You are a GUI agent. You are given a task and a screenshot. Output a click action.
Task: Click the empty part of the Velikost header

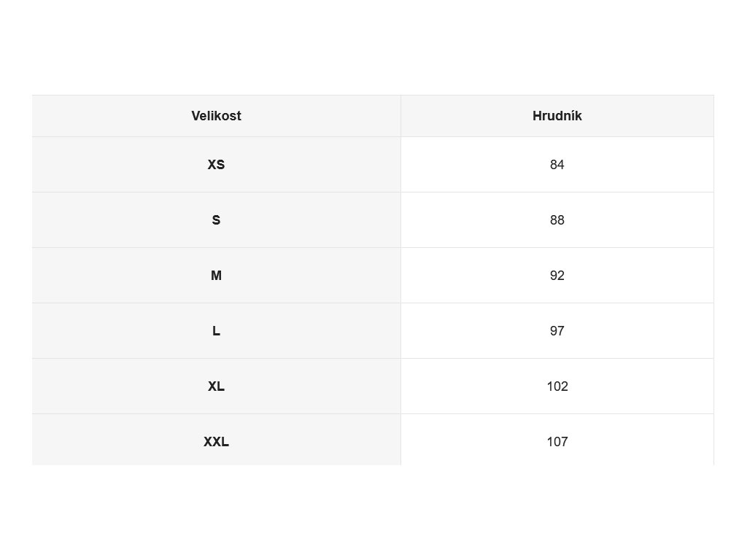click(119, 116)
